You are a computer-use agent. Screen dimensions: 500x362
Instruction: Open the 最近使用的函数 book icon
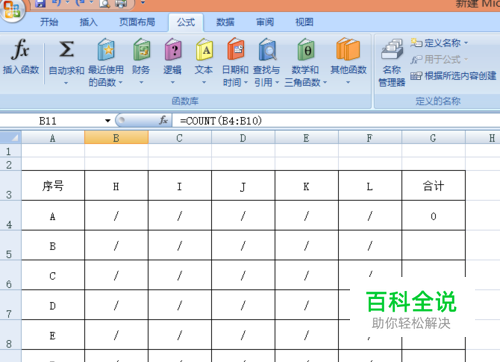click(106, 49)
